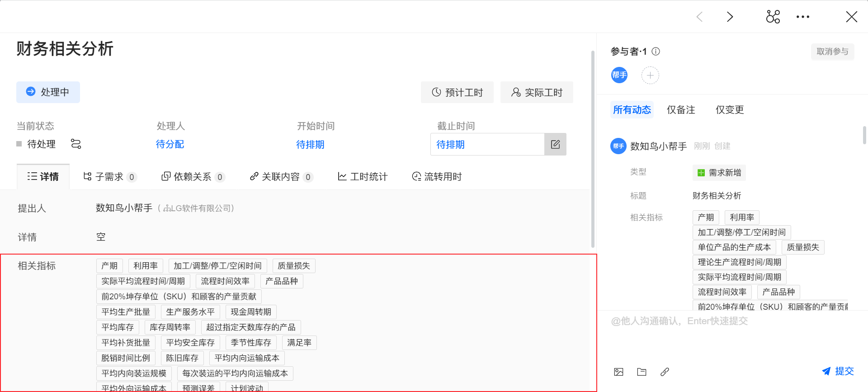The image size is (868, 392).
Task: Click 平均补货批量 tag
Action: pyautogui.click(x=126, y=343)
